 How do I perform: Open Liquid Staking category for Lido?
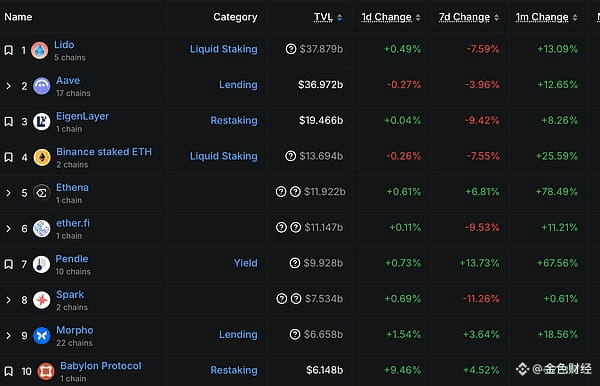[x=223, y=49]
